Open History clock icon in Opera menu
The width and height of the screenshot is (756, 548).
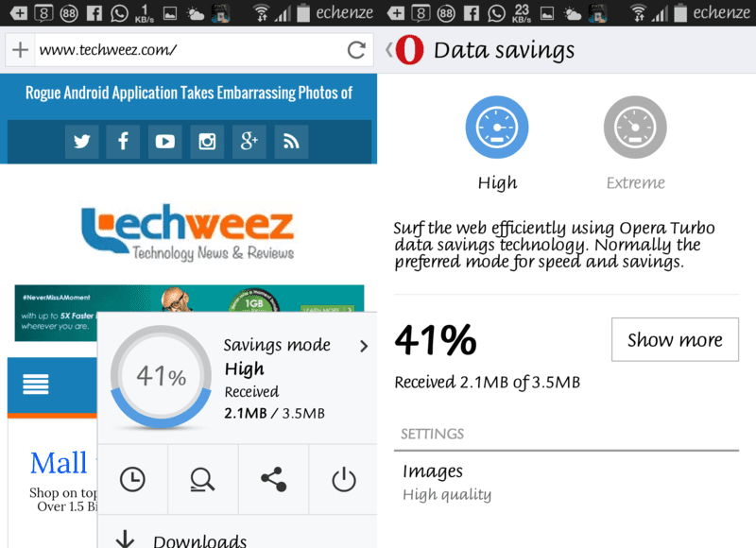pyautogui.click(x=132, y=480)
